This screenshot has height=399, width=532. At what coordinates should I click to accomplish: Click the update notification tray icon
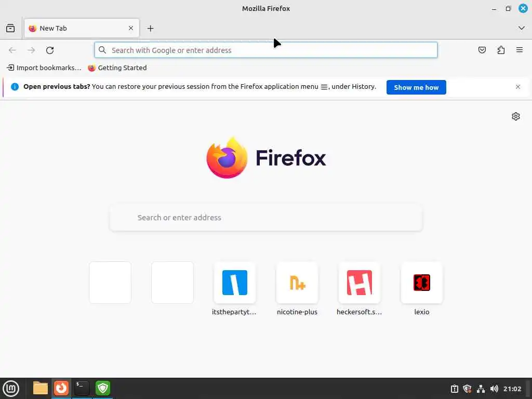(x=454, y=389)
